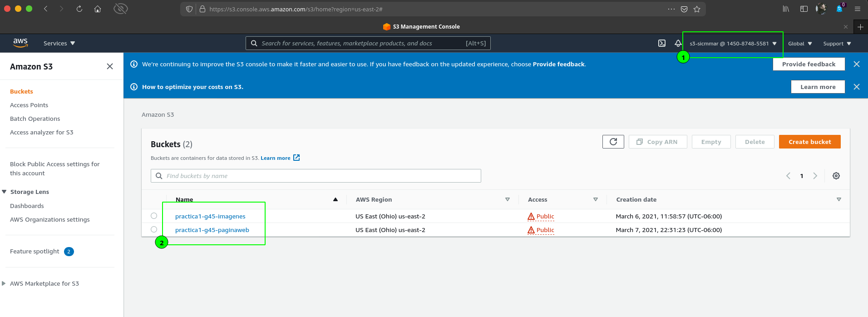Open the practica1-g45-paginaweb bucket link

212,230
